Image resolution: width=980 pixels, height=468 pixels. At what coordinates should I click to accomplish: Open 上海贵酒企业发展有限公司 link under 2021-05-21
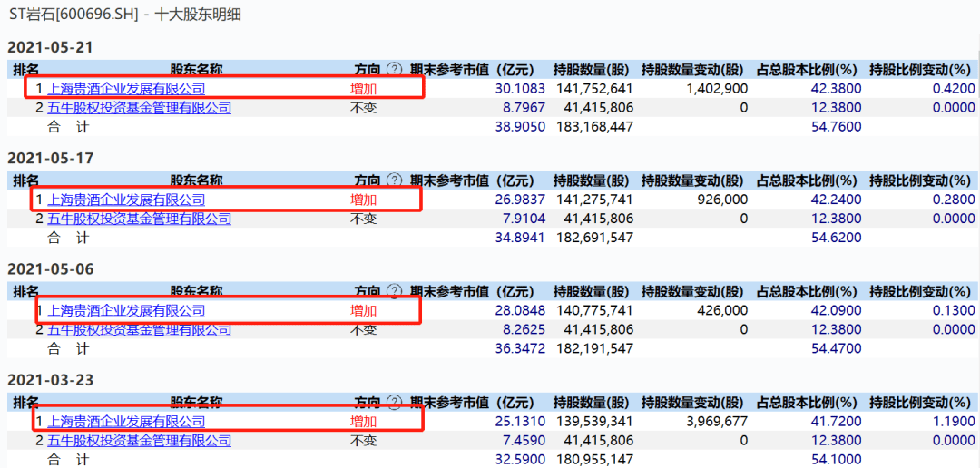[x=126, y=89]
